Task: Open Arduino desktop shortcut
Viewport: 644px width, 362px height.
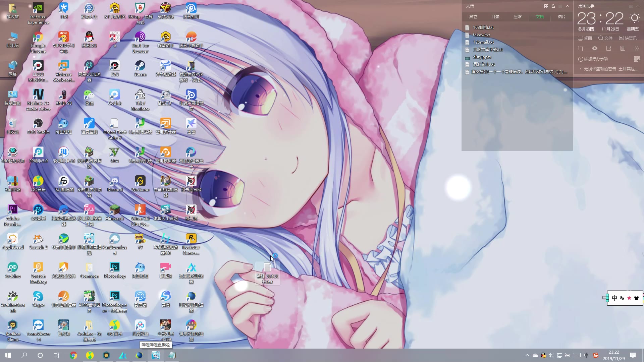Action: (13, 270)
